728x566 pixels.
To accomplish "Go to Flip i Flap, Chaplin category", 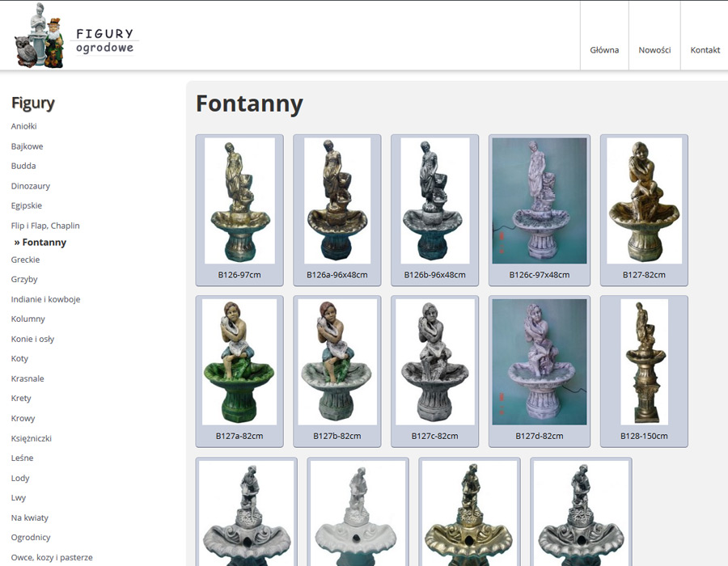I will coord(45,226).
